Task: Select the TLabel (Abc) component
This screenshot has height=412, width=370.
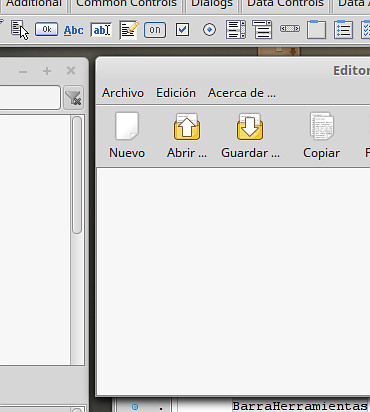Action: [x=74, y=30]
